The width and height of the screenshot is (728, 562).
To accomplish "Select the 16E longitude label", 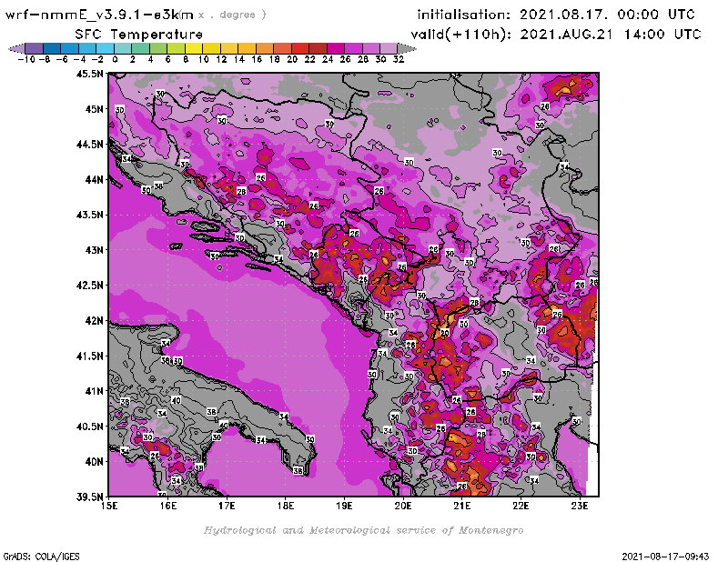I will [x=168, y=506].
